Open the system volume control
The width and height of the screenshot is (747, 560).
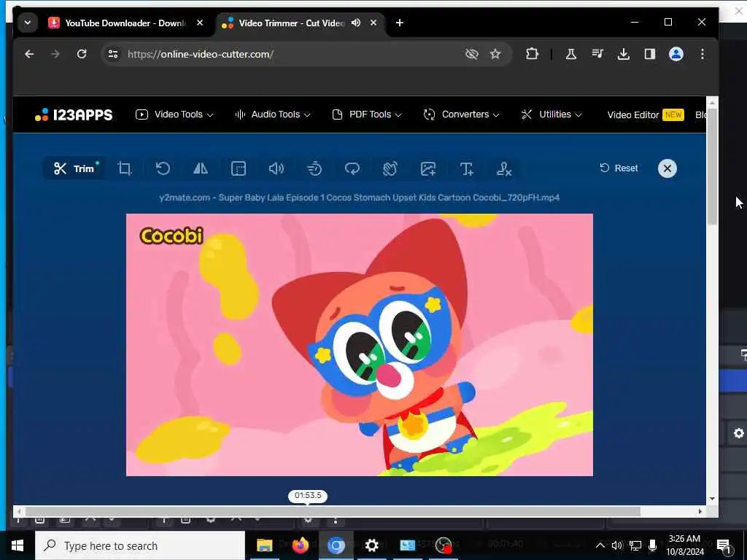click(617, 545)
